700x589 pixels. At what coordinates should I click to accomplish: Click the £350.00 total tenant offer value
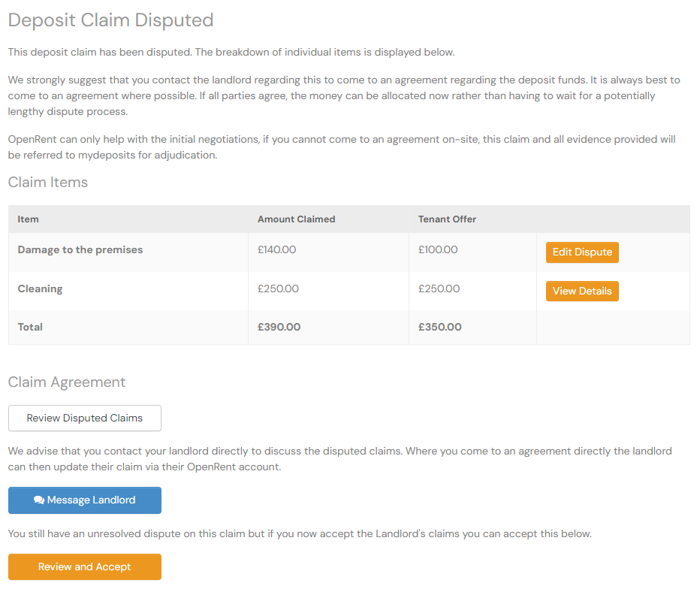pyautogui.click(x=439, y=327)
